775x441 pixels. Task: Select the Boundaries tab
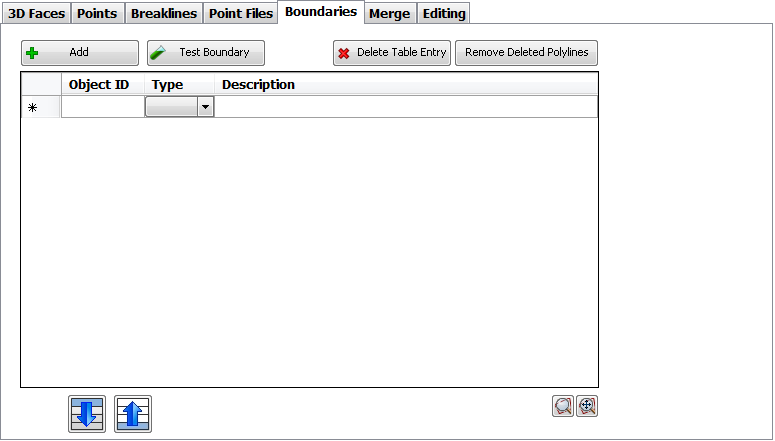click(x=321, y=12)
